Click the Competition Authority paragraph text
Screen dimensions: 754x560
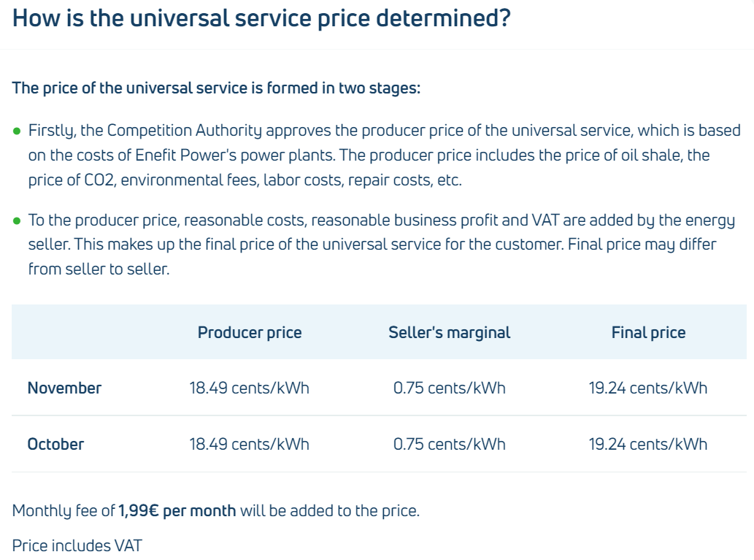tap(384, 155)
